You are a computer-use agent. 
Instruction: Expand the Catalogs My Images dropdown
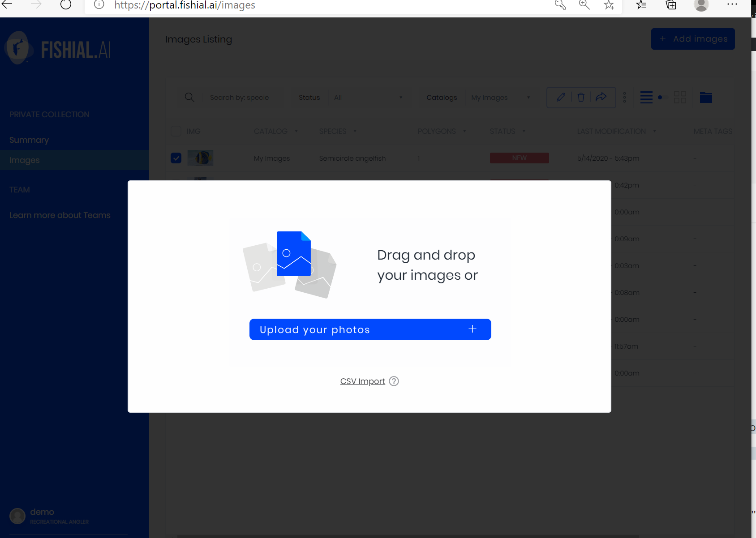pos(500,98)
